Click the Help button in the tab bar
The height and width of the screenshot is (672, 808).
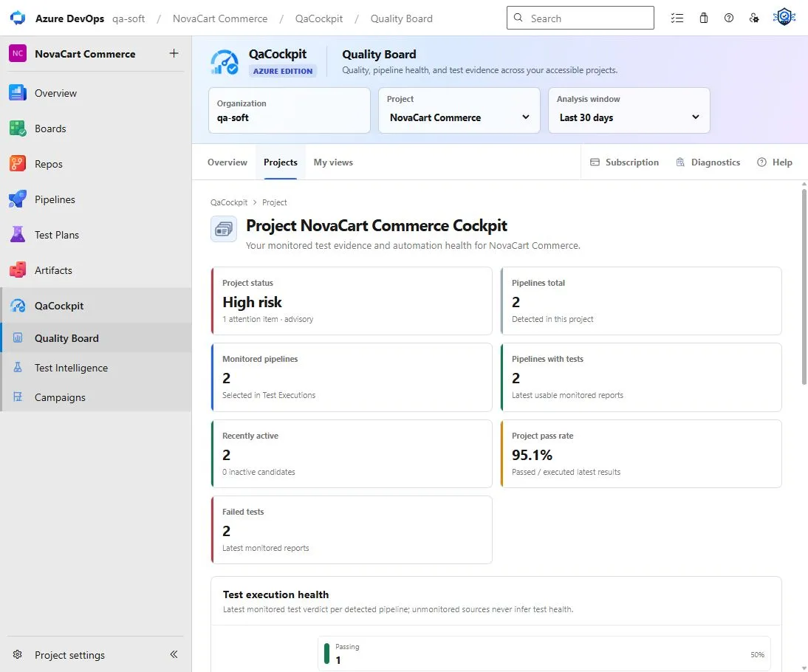[775, 162]
